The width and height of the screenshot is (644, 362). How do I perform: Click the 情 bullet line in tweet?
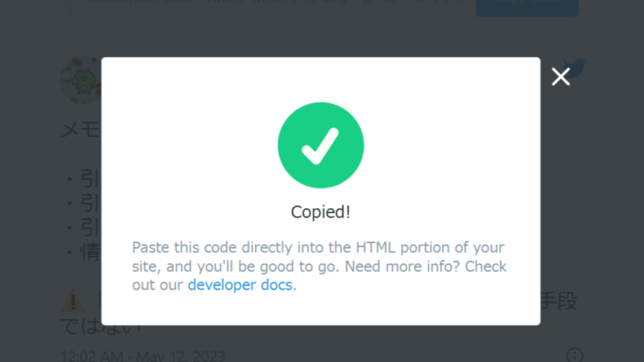click(x=84, y=252)
